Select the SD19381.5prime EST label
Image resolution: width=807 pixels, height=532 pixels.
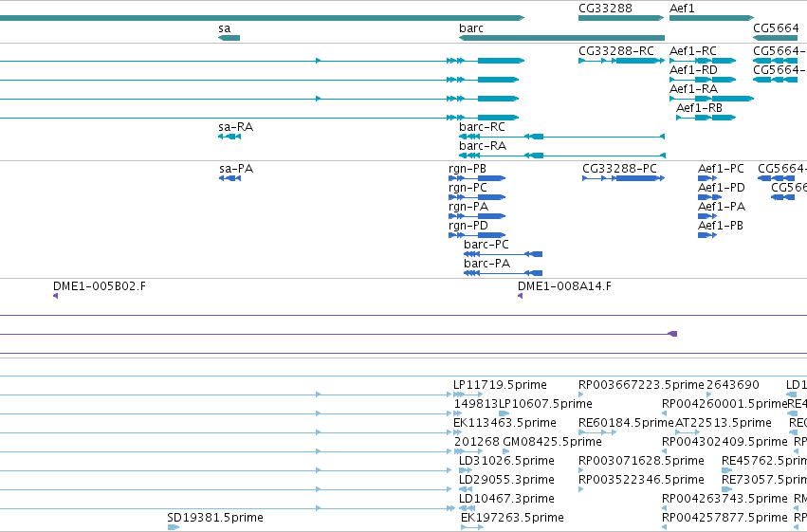pyautogui.click(x=215, y=518)
